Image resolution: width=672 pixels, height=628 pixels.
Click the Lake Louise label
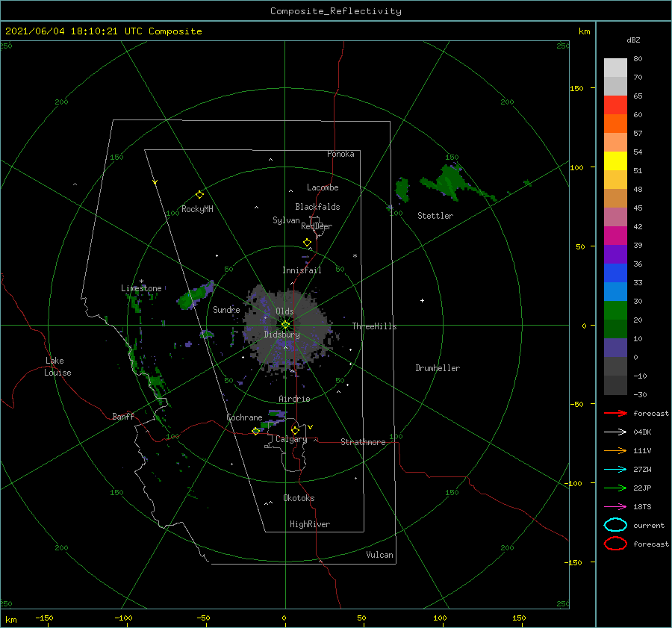[x=57, y=367]
